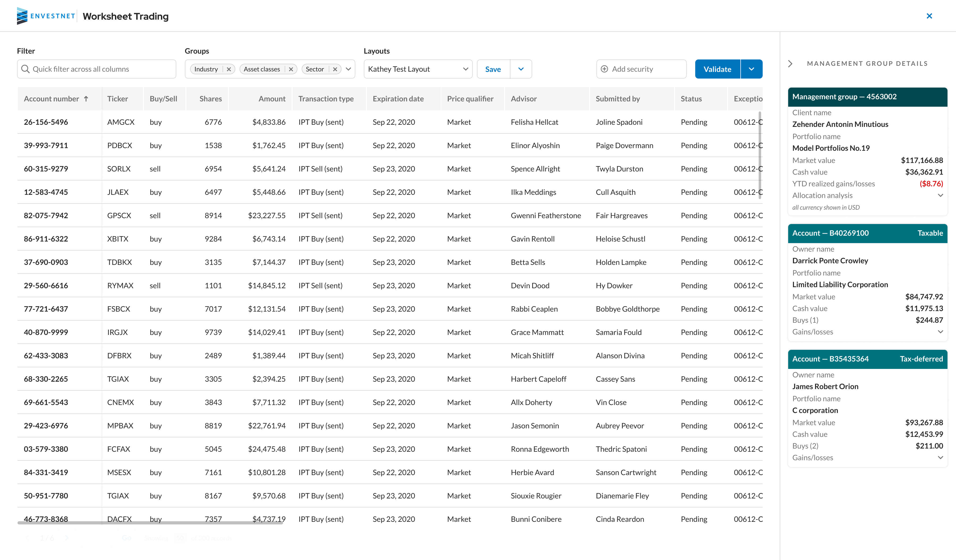Click the Validate button
Image resolution: width=956 pixels, height=560 pixels.
(x=717, y=69)
